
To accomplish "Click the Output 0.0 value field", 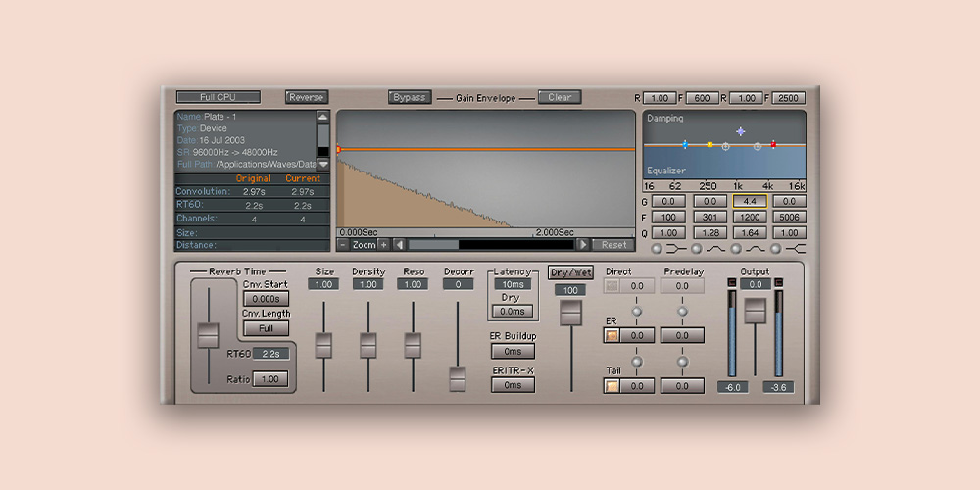I will [755, 284].
